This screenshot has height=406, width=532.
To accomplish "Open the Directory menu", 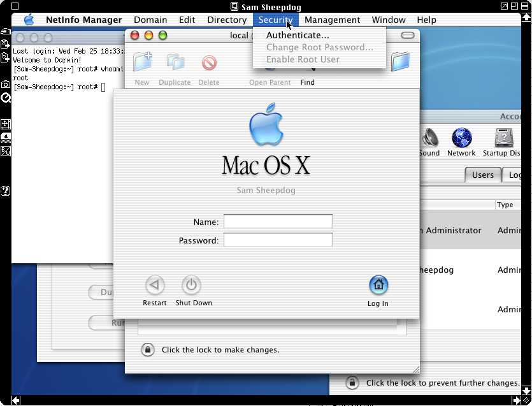I will pyautogui.click(x=227, y=20).
